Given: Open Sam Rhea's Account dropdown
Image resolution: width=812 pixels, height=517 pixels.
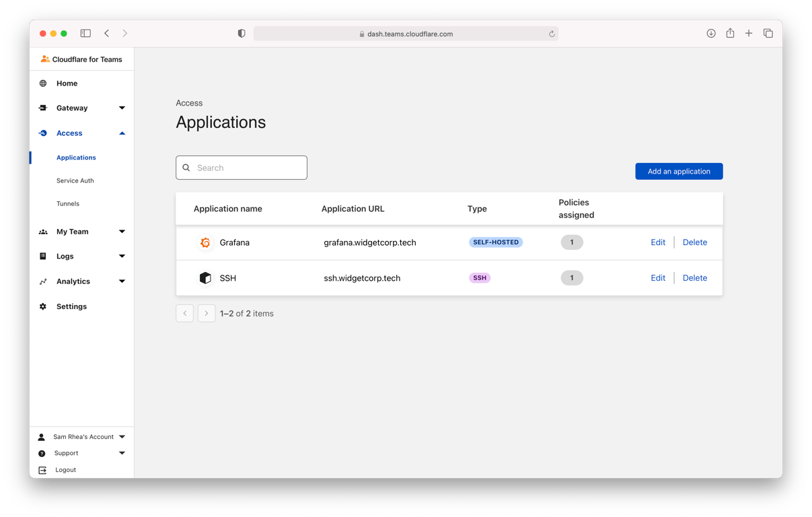Looking at the screenshot, I should pos(82,437).
